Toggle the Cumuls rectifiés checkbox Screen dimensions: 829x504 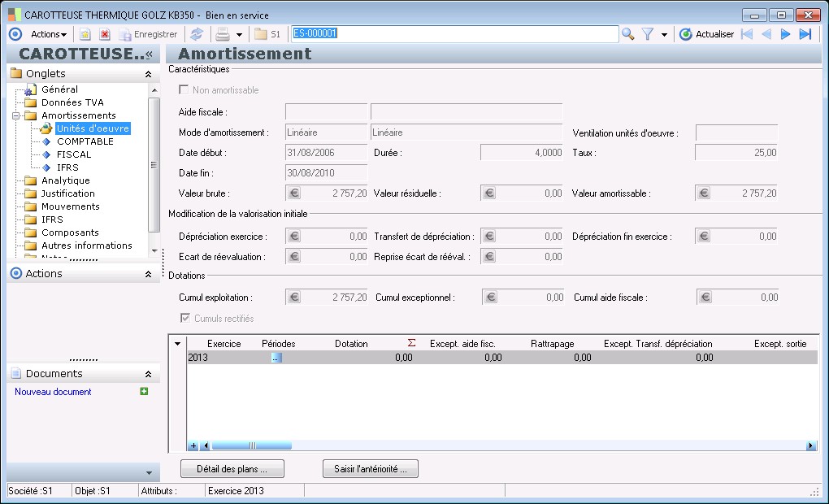point(184,319)
